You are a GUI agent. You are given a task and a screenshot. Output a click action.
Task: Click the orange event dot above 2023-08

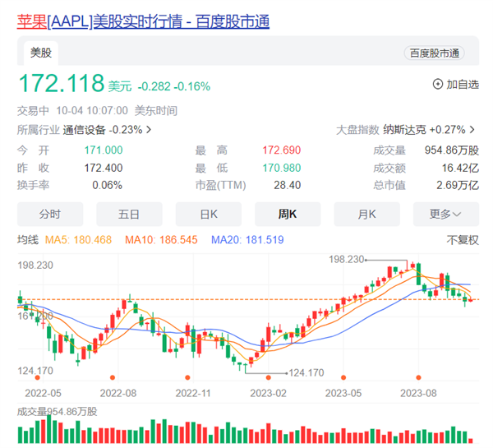417,376
